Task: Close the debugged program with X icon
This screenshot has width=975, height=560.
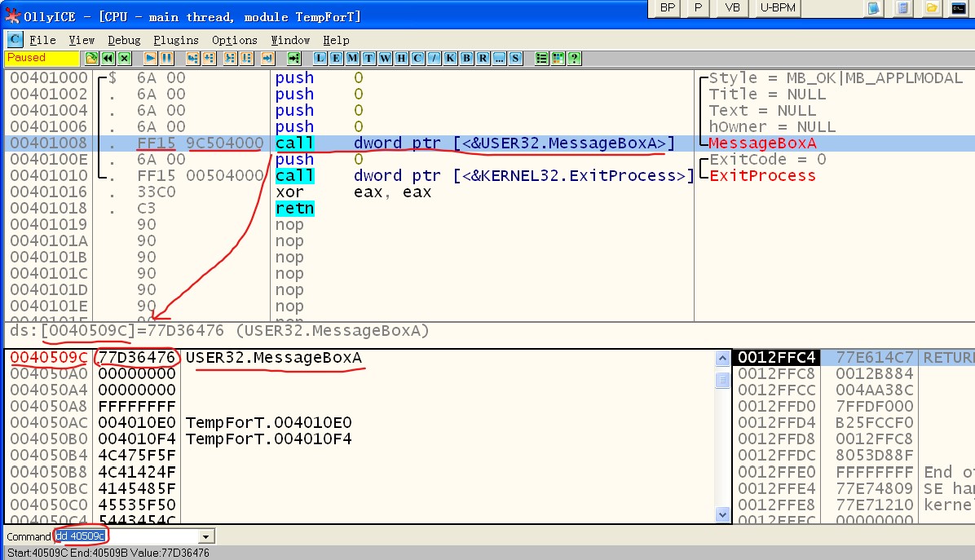Action: pyautogui.click(x=124, y=58)
